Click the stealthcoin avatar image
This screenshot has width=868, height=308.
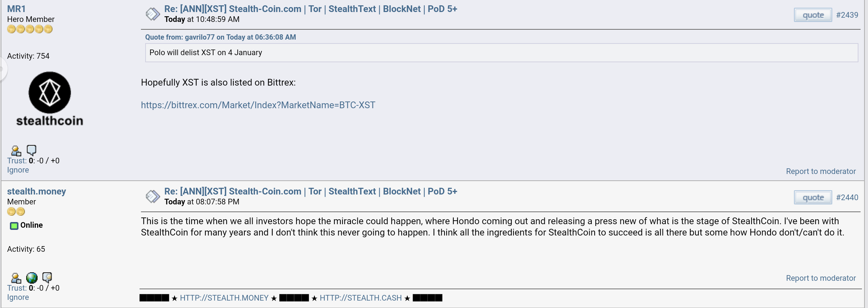(50, 99)
